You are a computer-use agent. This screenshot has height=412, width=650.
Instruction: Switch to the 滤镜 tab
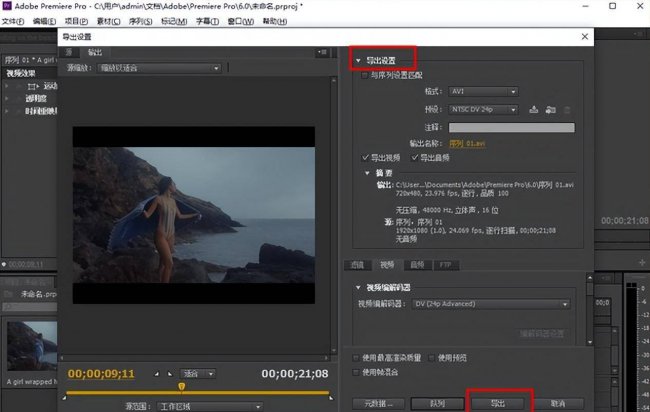tap(357, 265)
